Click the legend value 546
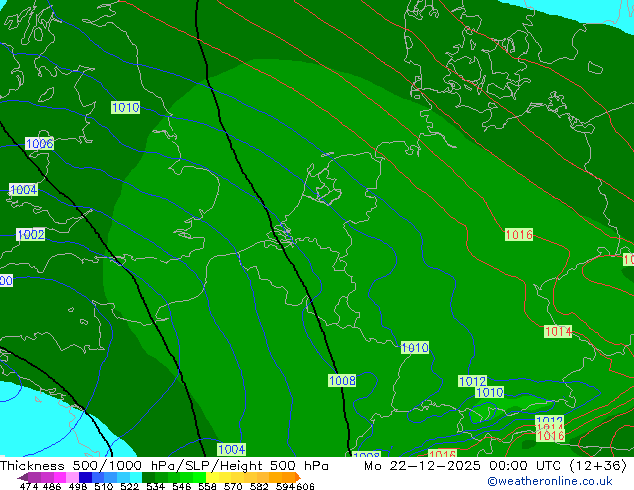634x490 pixels. pos(182,486)
